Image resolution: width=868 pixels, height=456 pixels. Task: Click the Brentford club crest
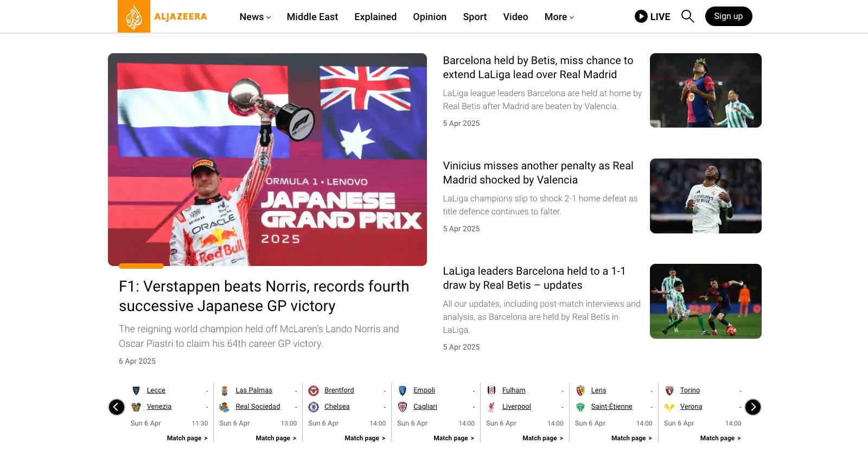point(314,391)
